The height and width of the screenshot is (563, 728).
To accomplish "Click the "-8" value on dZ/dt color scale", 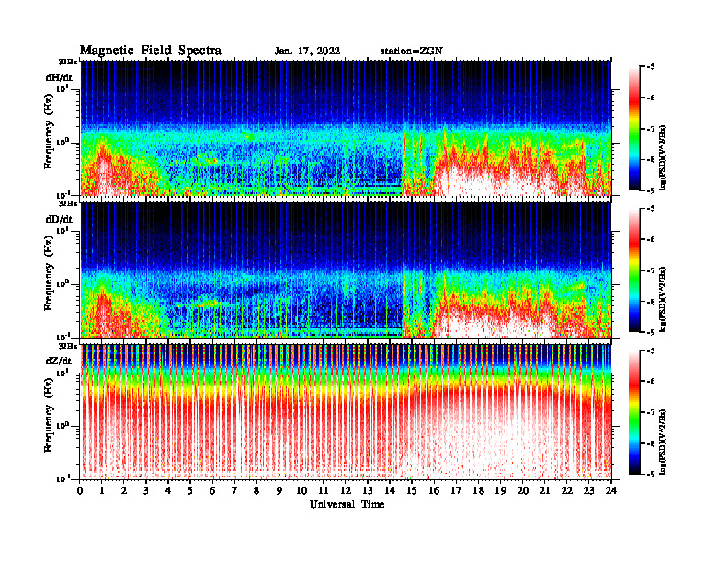I will point(650,443).
